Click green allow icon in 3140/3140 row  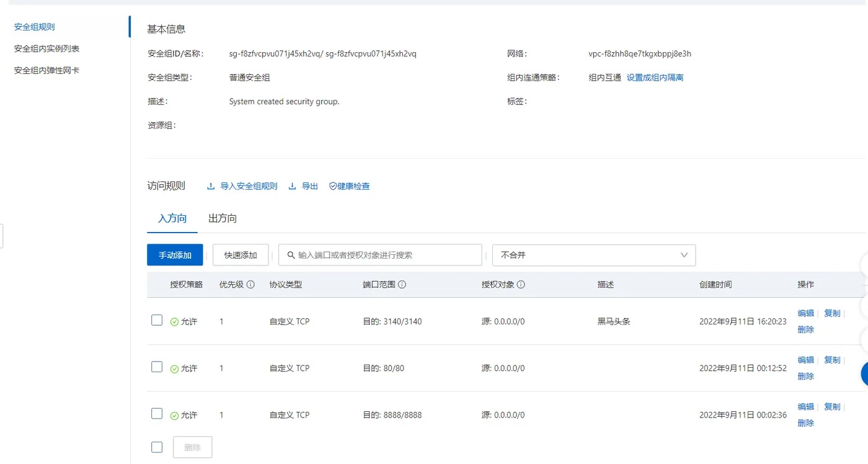(174, 322)
